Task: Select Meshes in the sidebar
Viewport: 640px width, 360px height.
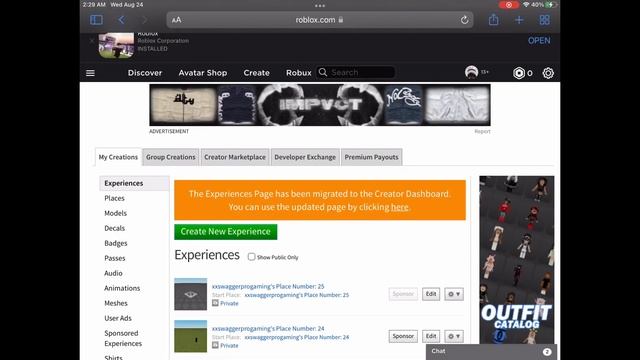Action: pyautogui.click(x=116, y=303)
